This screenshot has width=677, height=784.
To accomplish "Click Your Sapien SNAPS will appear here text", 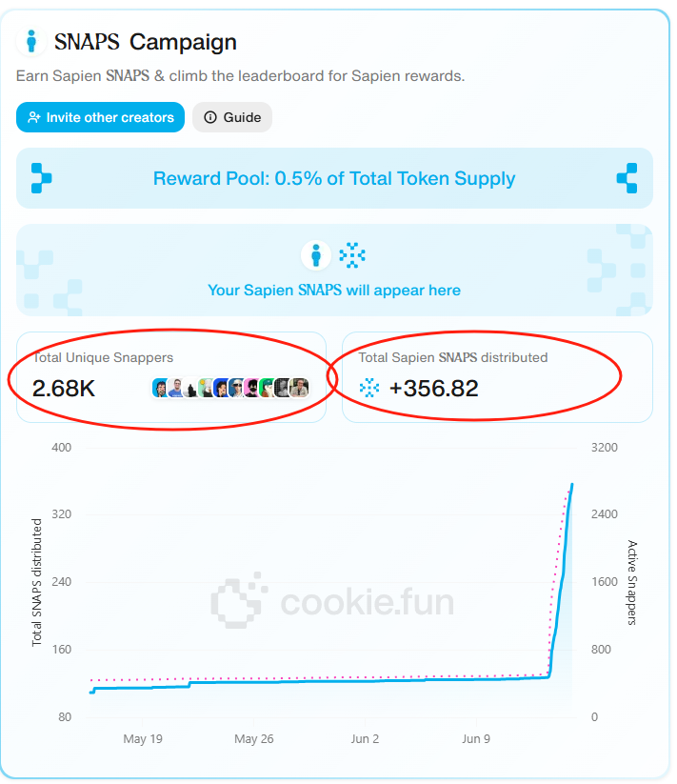I will click(334, 290).
